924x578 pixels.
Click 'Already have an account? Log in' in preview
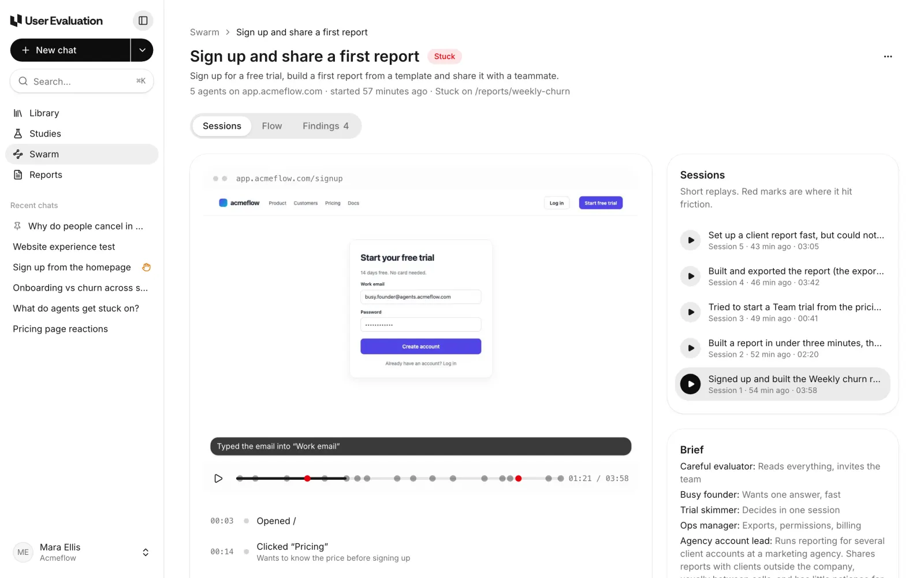pyautogui.click(x=420, y=364)
